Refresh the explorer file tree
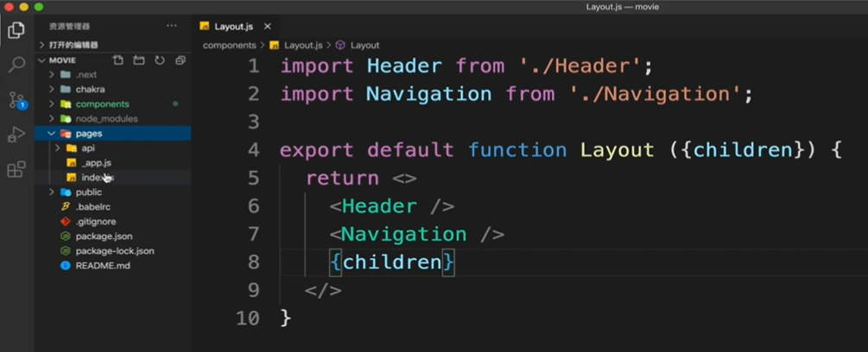Image resolution: width=868 pixels, height=352 pixels. [x=160, y=60]
